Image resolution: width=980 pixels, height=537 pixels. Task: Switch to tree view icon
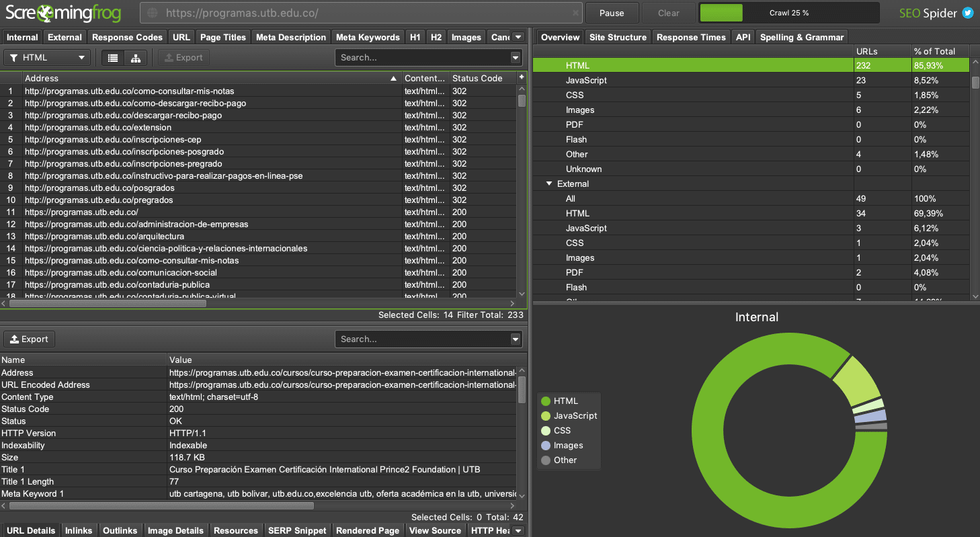(135, 58)
